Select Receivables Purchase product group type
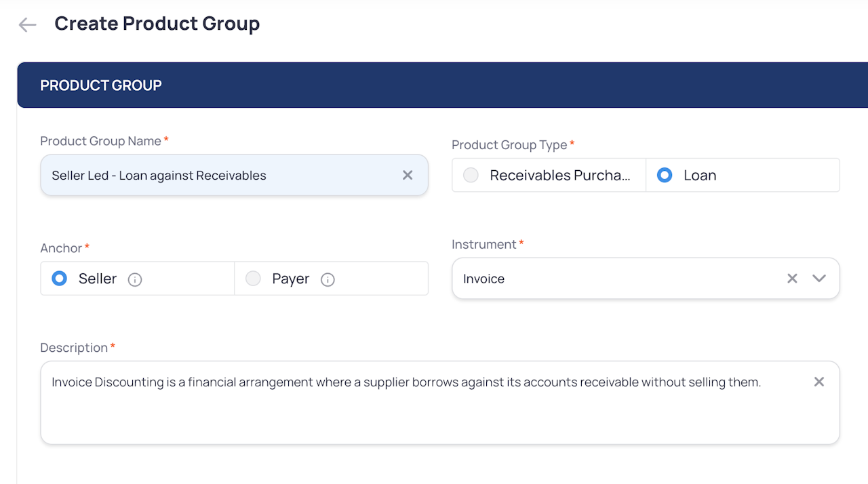 (x=471, y=176)
